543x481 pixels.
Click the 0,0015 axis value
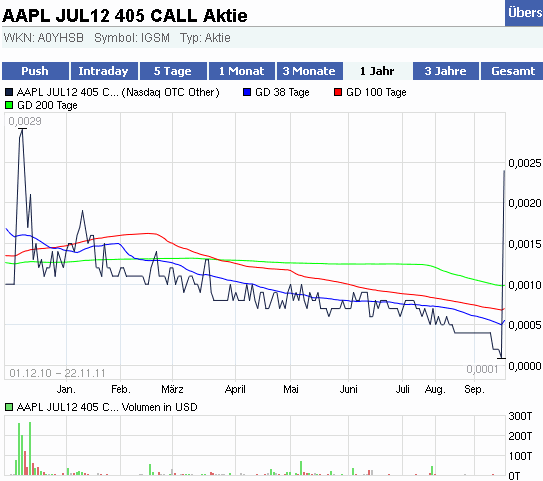(x=525, y=244)
